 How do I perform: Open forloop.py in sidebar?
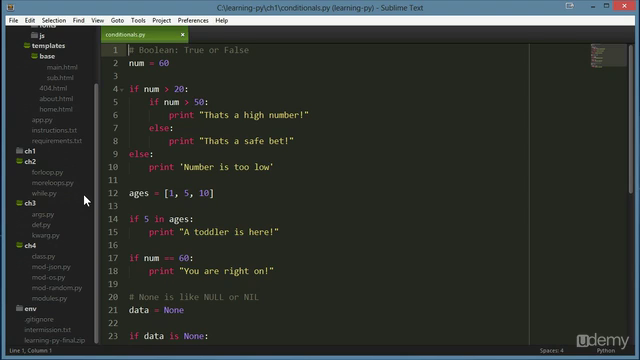tap(47, 172)
